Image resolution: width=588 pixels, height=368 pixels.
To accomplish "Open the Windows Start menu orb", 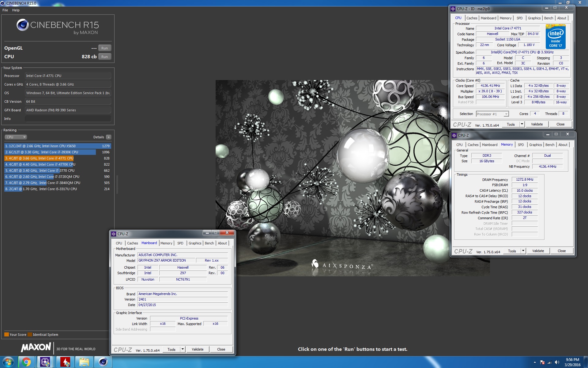I will tap(8, 362).
